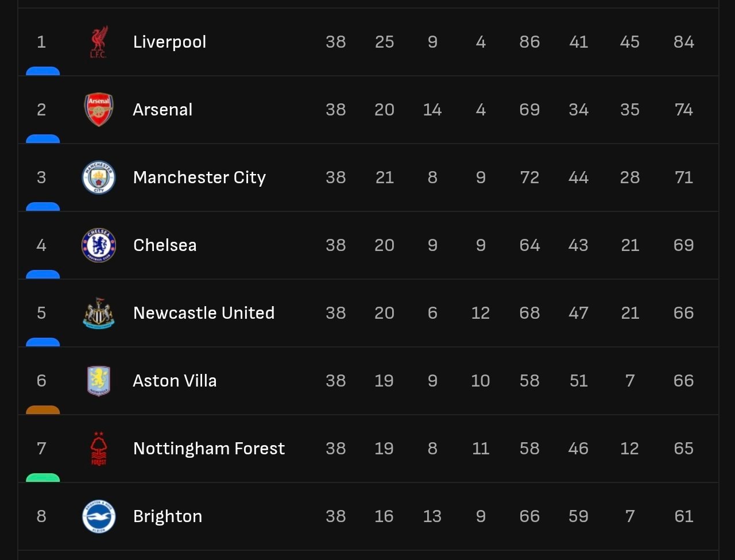The width and height of the screenshot is (735, 560).
Task: Select the Manchester City team name
Action: (x=199, y=177)
